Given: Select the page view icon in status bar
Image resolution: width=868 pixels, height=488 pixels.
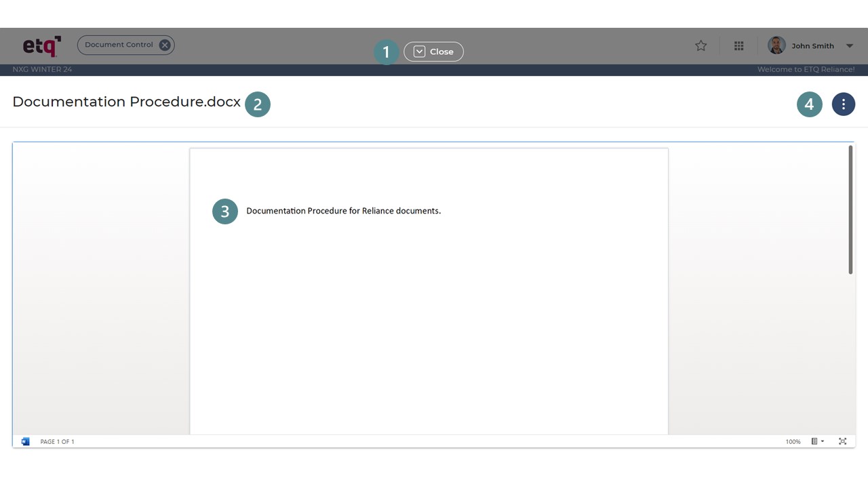Looking at the screenshot, I should 814,441.
